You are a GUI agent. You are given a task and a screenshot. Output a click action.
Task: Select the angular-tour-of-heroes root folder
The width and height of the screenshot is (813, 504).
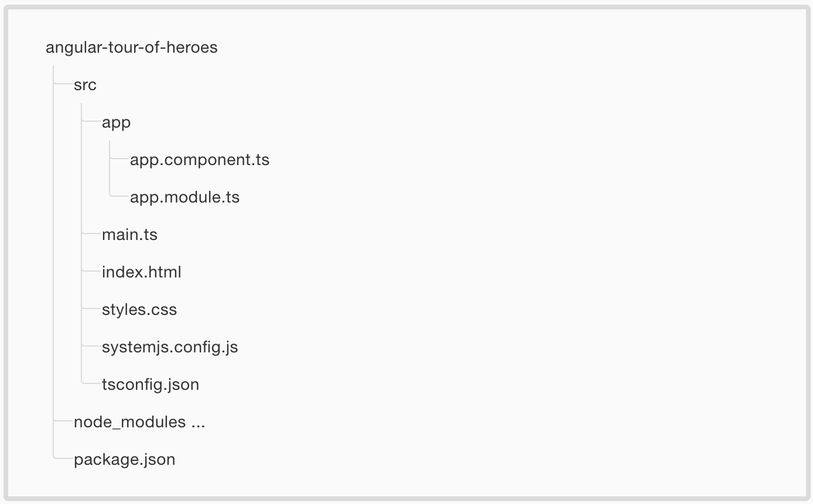(132, 47)
